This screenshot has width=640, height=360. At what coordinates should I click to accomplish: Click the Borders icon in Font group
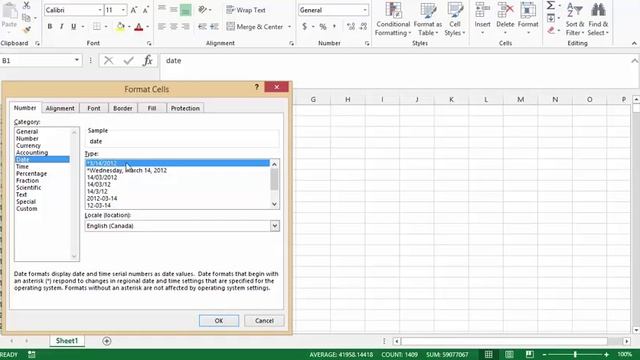tap(97, 27)
